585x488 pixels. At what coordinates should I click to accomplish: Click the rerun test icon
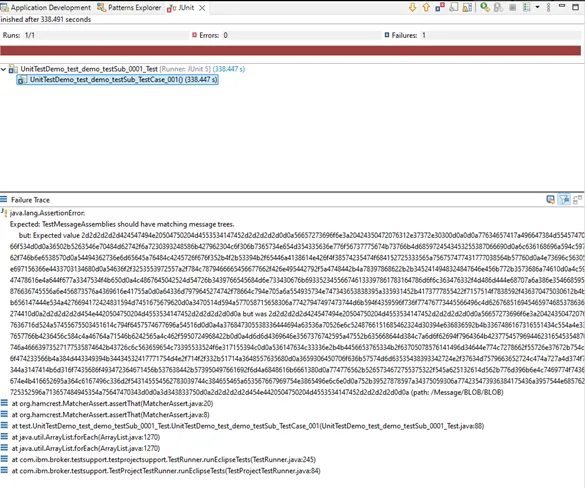coord(485,7)
